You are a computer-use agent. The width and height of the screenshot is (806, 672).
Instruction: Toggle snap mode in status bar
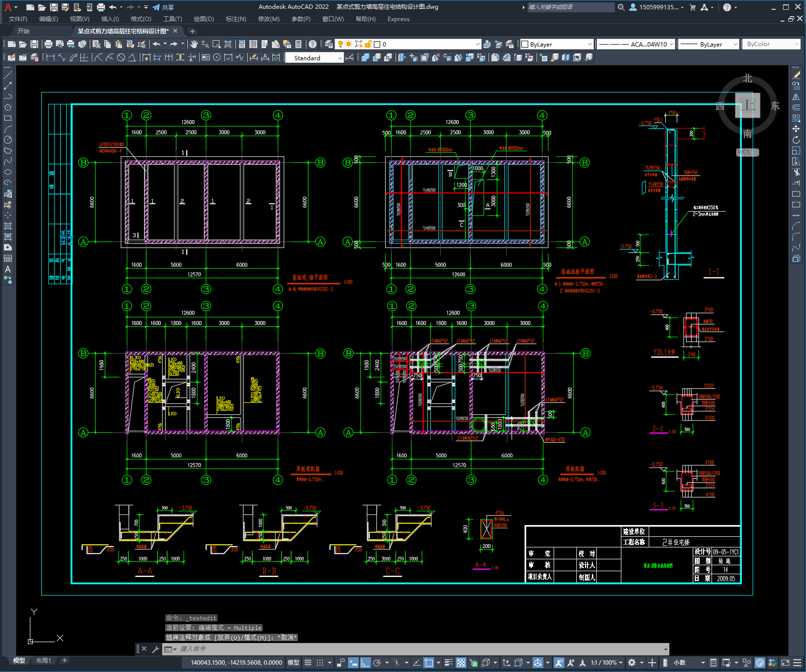coord(320,663)
